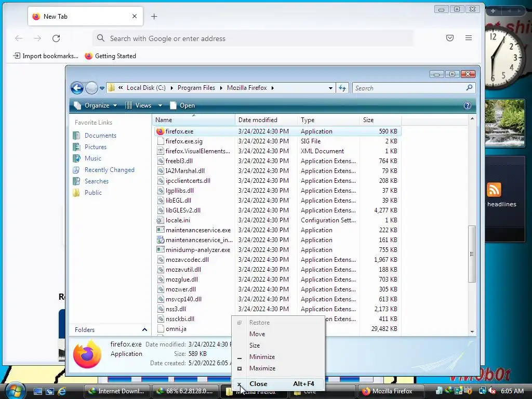Open the Organize menu
This screenshot has height=399, width=532.
click(x=96, y=105)
